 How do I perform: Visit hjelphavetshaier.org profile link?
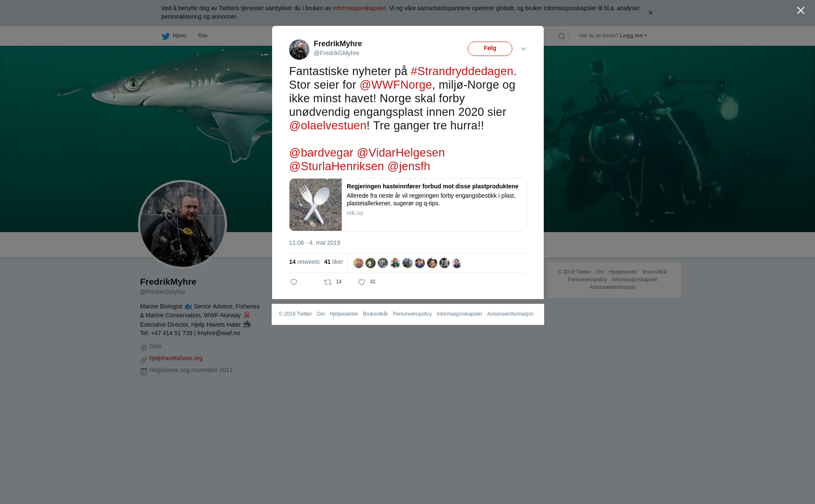coord(176,358)
